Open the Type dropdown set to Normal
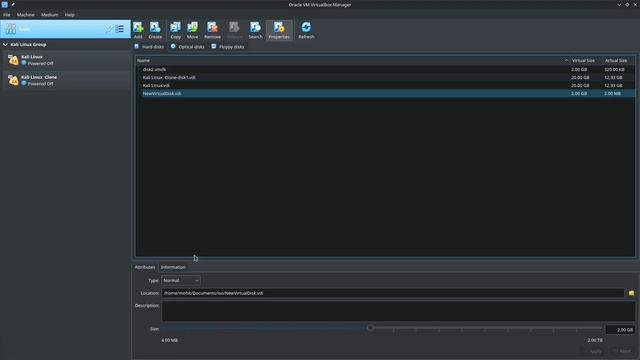The image size is (640, 360). tap(181, 280)
